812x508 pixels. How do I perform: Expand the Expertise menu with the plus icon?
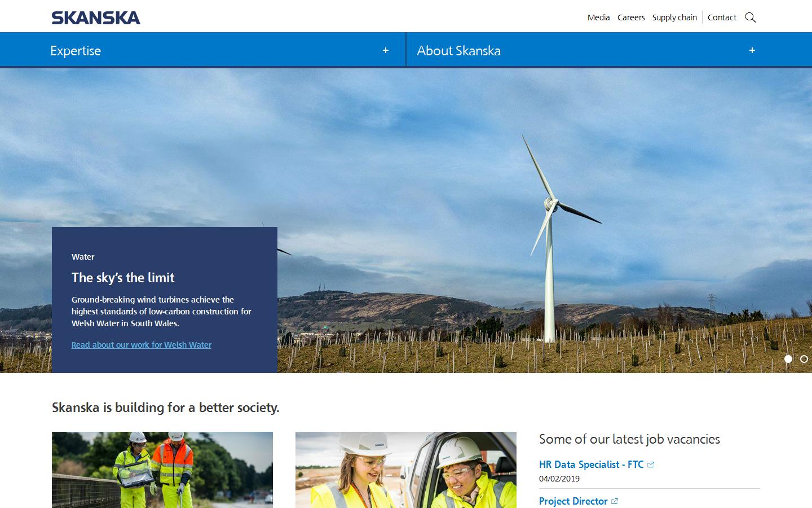point(386,50)
